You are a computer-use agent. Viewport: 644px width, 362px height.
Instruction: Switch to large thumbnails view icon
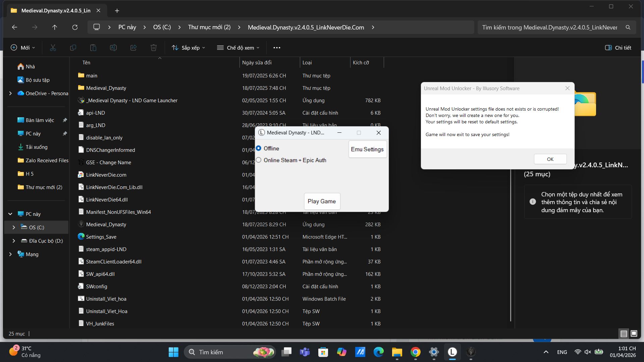634,334
